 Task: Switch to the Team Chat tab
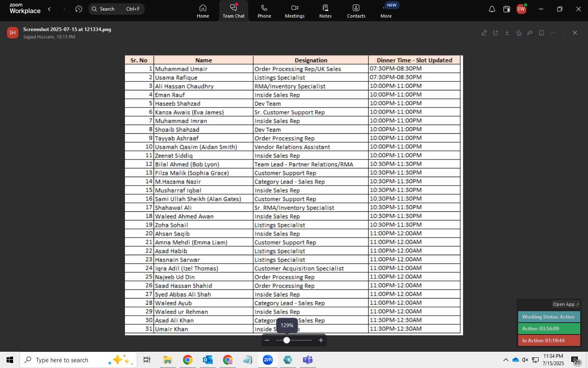[234, 11]
